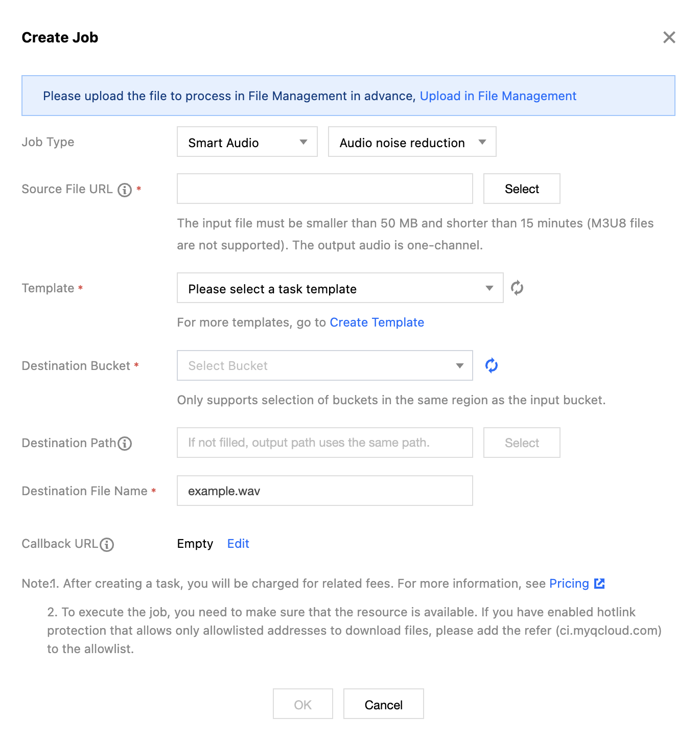Click Edit for Callback URL
The width and height of the screenshot is (700, 741).
click(x=238, y=544)
